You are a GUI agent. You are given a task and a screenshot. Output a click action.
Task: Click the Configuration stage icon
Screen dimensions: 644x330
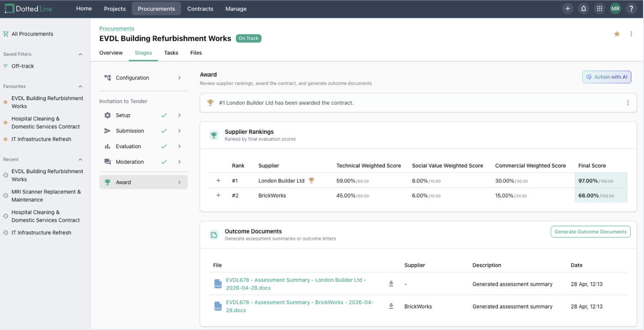click(x=108, y=78)
